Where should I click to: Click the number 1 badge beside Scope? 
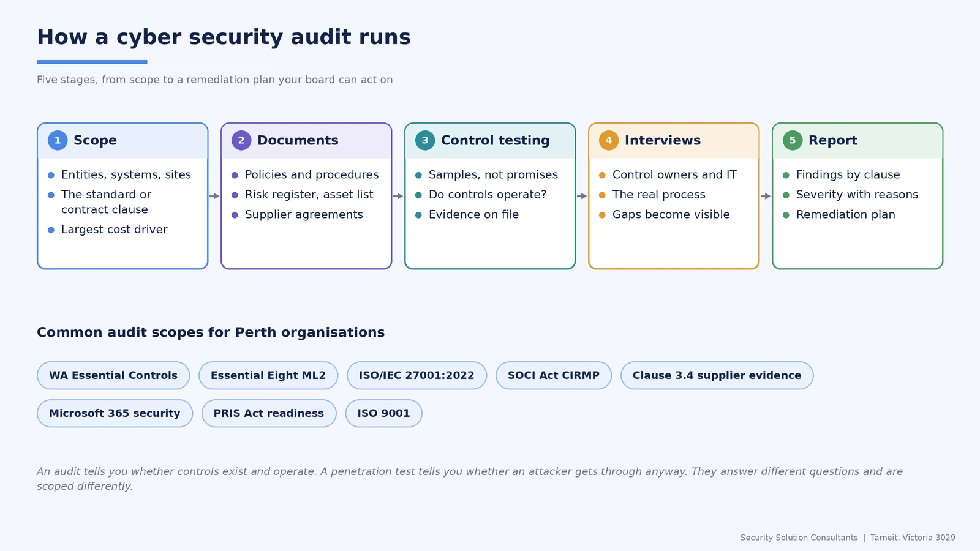(58, 140)
